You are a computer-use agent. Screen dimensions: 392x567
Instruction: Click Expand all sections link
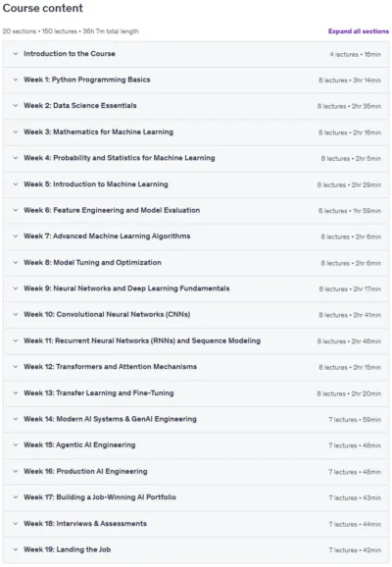tap(359, 31)
